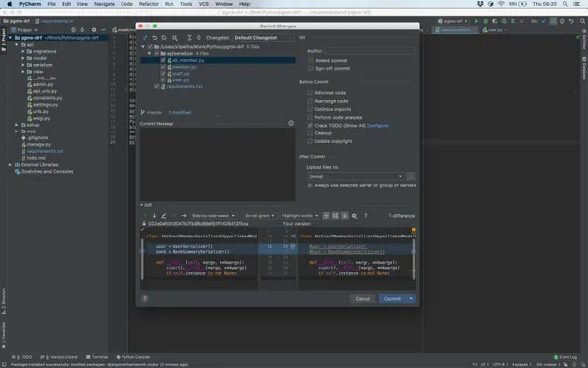Click the Cancel button in Commit dialog
This screenshot has width=588, height=368.
click(363, 299)
